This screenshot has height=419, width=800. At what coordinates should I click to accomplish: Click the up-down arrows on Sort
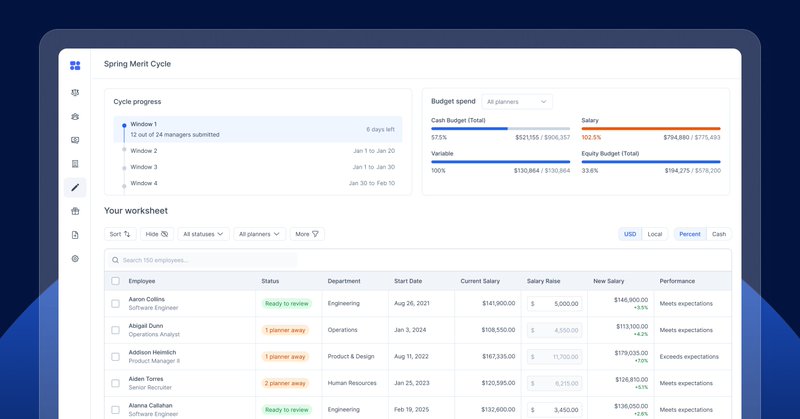pyautogui.click(x=127, y=234)
